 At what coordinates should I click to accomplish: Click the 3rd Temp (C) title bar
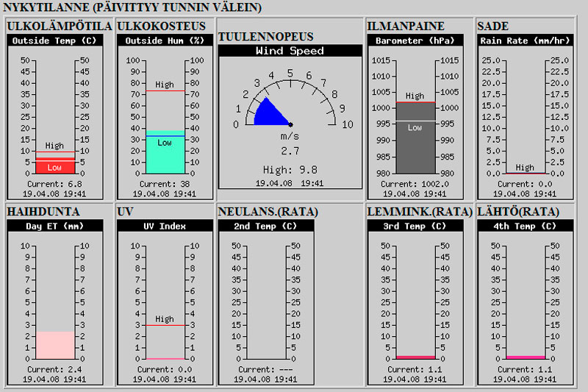(415, 226)
